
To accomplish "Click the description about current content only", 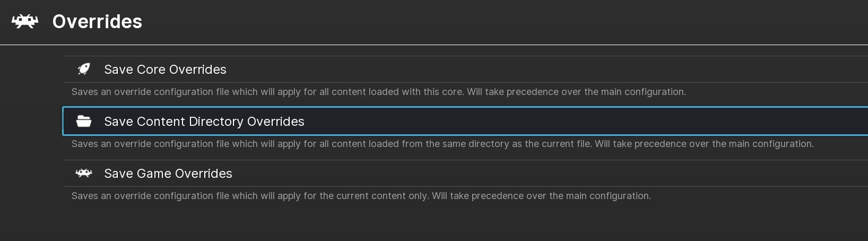I will (x=361, y=196).
